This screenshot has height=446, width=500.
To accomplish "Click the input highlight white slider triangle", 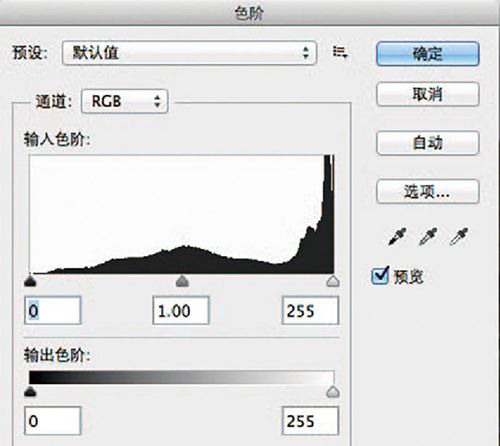I will [333, 281].
